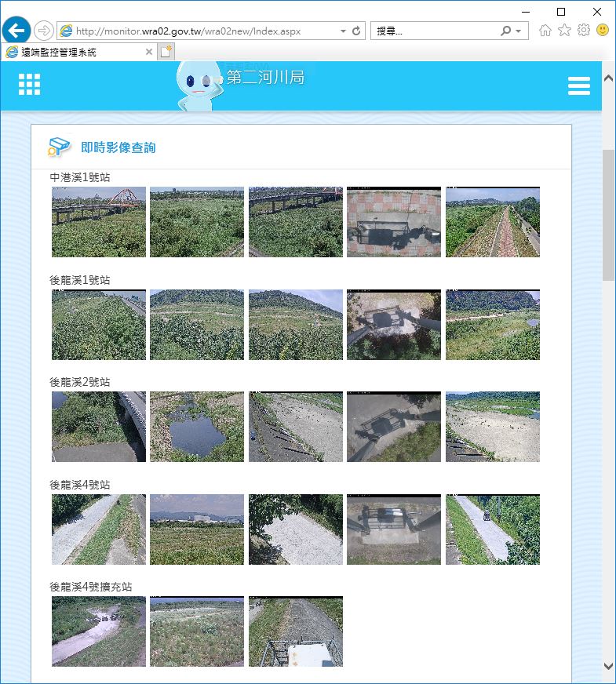
Task: Open the address bar autocomplete dropdown arrow
Action: click(x=343, y=31)
